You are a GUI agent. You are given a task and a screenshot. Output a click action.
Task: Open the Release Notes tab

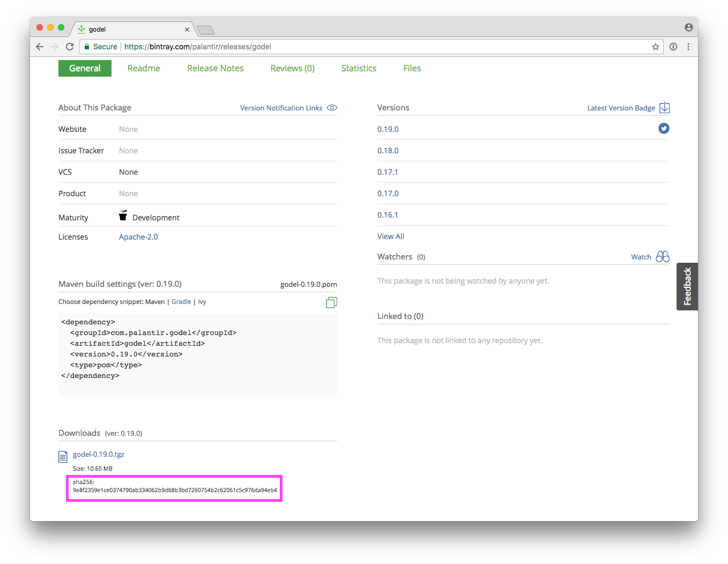click(x=216, y=68)
